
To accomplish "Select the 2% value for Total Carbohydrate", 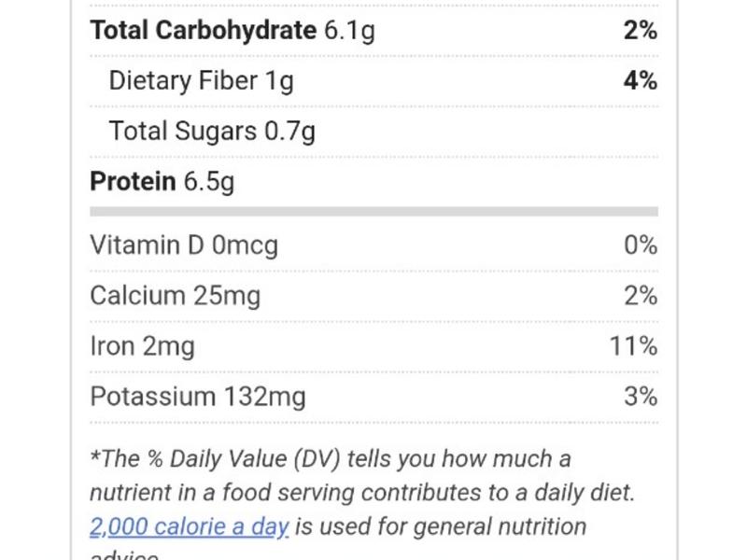I will [x=640, y=31].
